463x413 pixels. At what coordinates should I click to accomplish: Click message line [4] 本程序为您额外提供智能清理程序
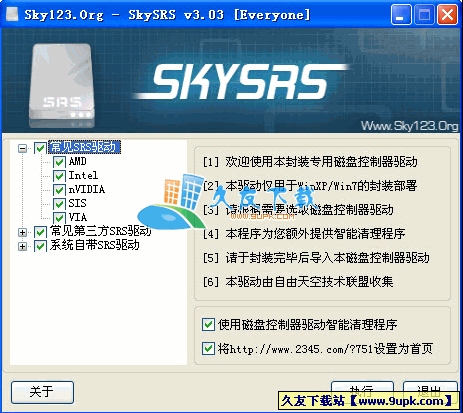[304, 234]
